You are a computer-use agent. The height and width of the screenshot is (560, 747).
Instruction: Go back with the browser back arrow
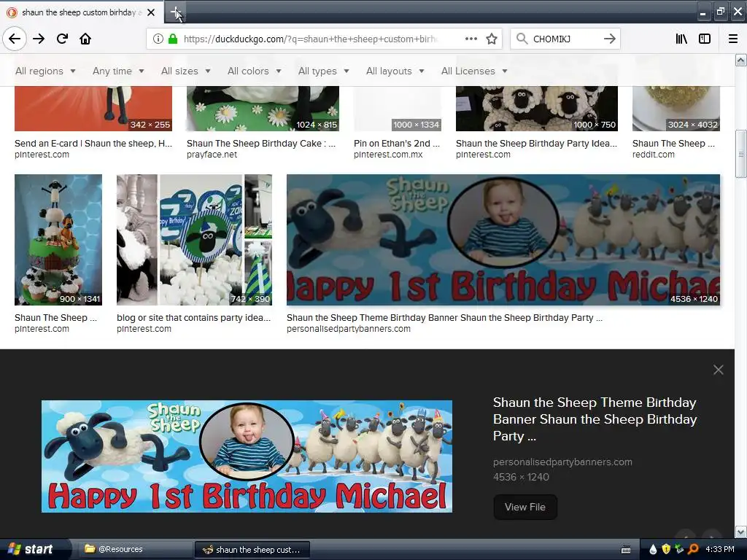click(x=15, y=39)
